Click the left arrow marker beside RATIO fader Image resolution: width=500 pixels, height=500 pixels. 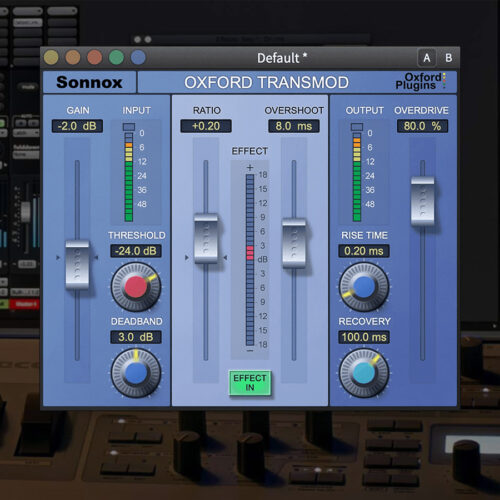pos(187,257)
